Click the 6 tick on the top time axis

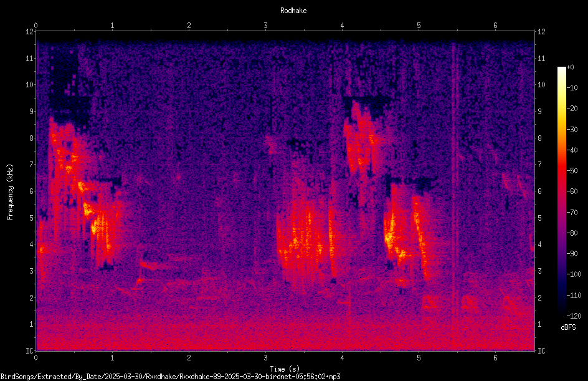(x=495, y=26)
